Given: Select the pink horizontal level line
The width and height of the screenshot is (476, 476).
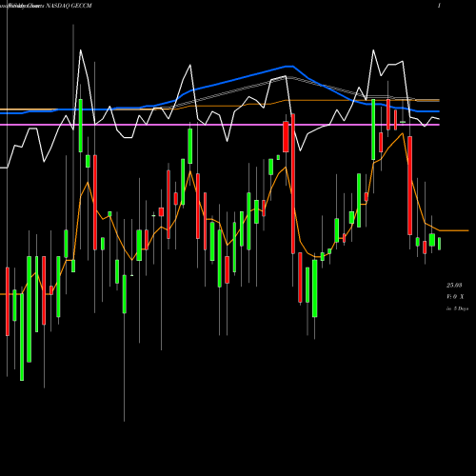Looking at the screenshot, I should 220,125.
